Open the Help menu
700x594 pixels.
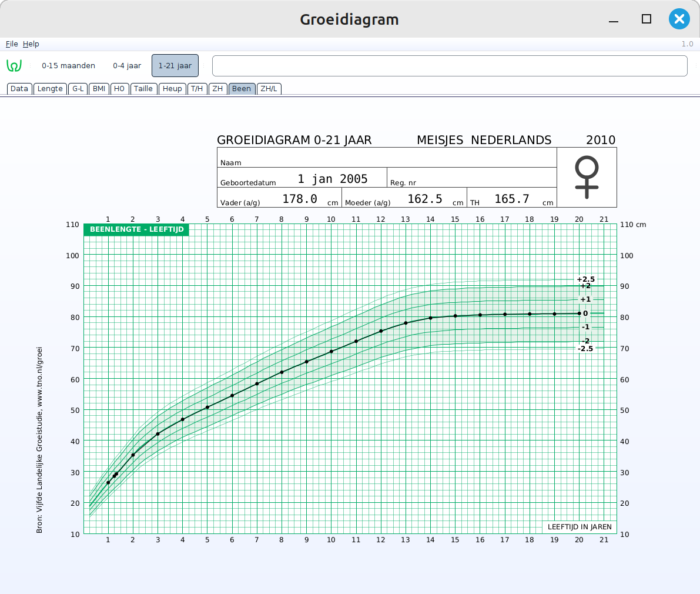point(31,44)
